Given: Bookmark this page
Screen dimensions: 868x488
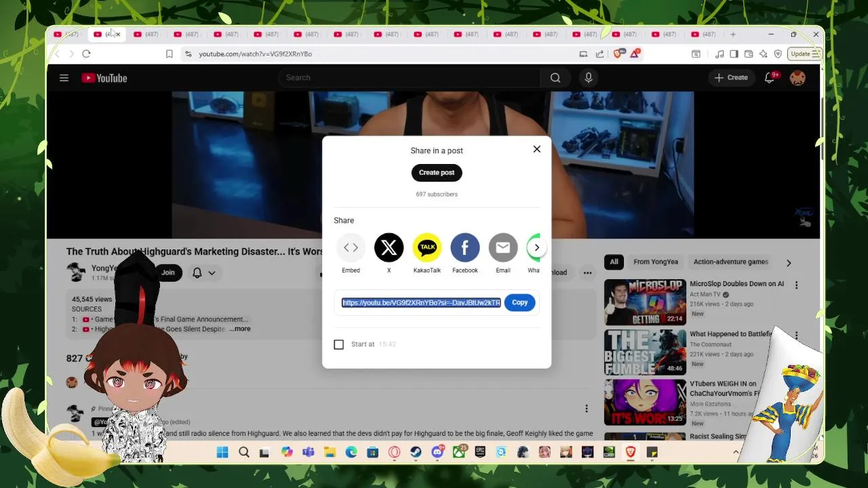Looking at the screenshot, I should pyautogui.click(x=170, y=54).
